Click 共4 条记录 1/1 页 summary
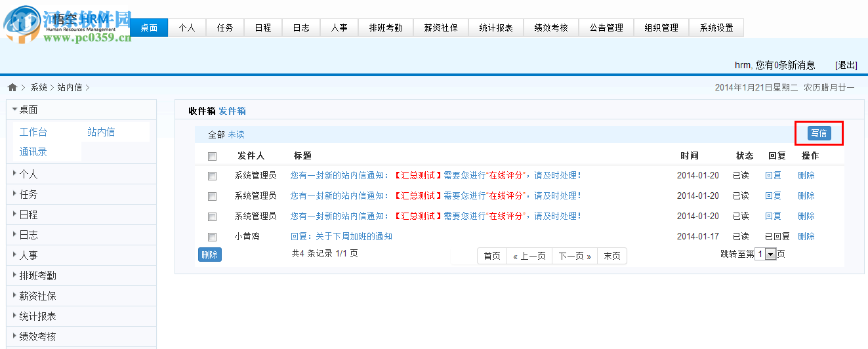 [325, 253]
